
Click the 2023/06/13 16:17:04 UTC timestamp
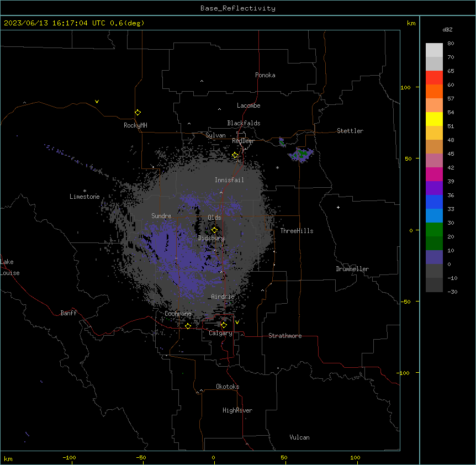55,23
